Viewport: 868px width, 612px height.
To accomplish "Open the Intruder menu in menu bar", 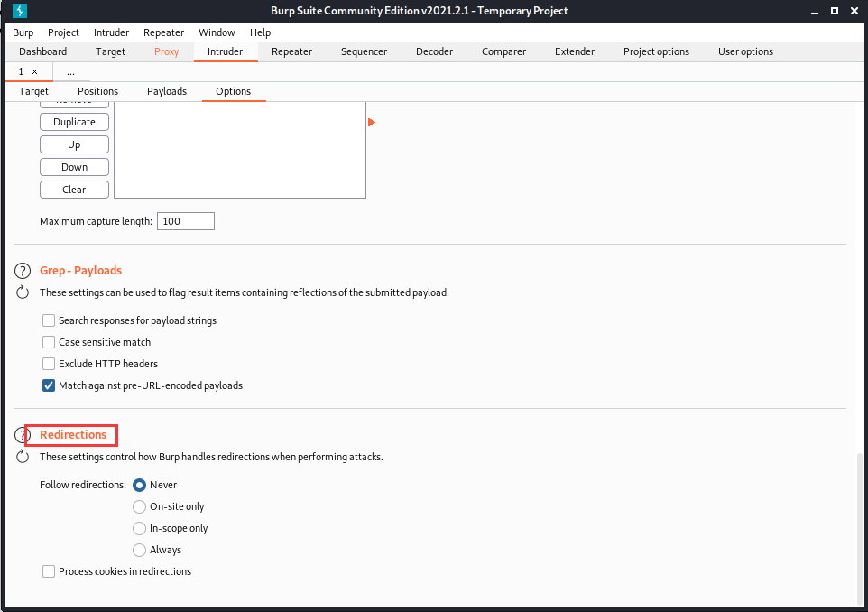I will coord(111,32).
